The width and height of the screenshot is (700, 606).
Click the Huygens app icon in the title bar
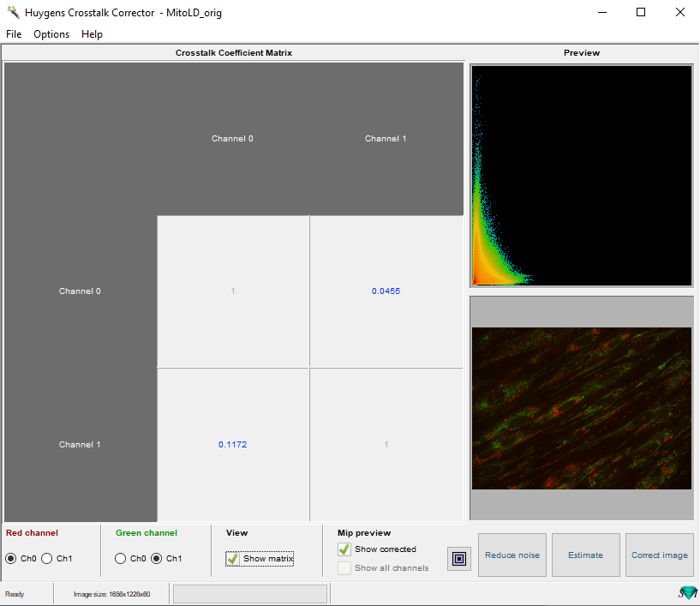tap(13, 13)
